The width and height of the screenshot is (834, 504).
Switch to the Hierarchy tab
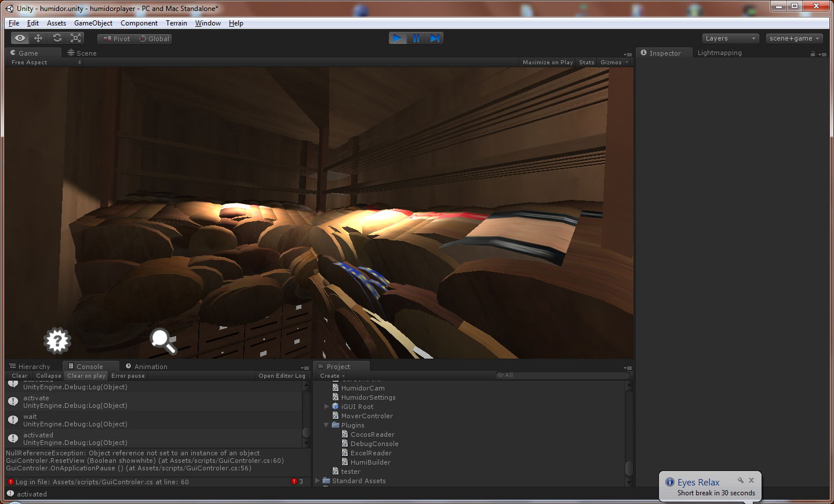pos(30,367)
